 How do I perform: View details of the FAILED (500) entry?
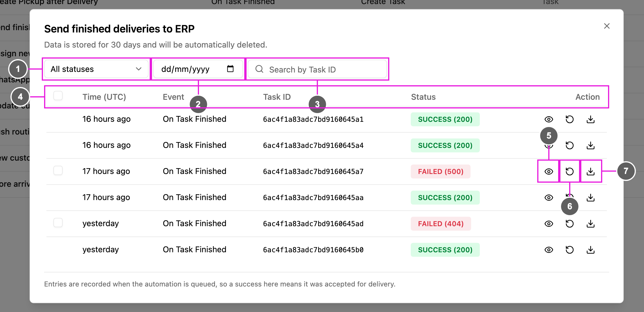pos(549,171)
